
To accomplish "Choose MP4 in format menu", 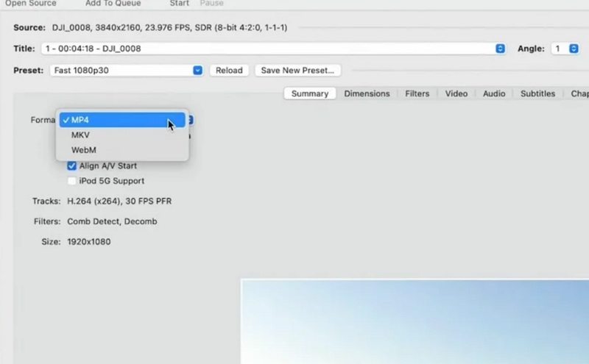I will [122, 120].
